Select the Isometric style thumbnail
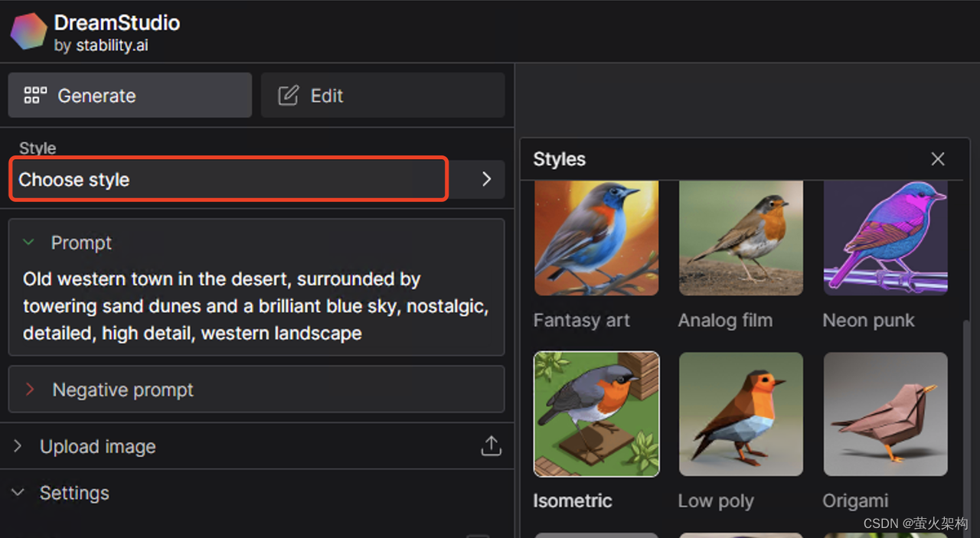 tap(596, 414)
